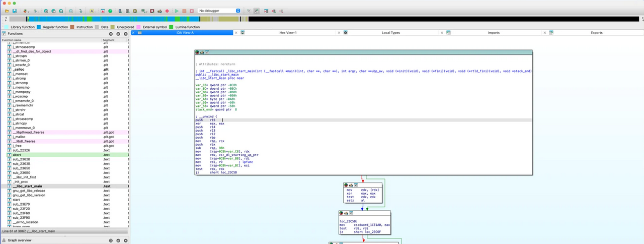The height and width of the screenshot is (244, 644).
Task: Open the 'No debugger' dropdown
Action: 219,11
